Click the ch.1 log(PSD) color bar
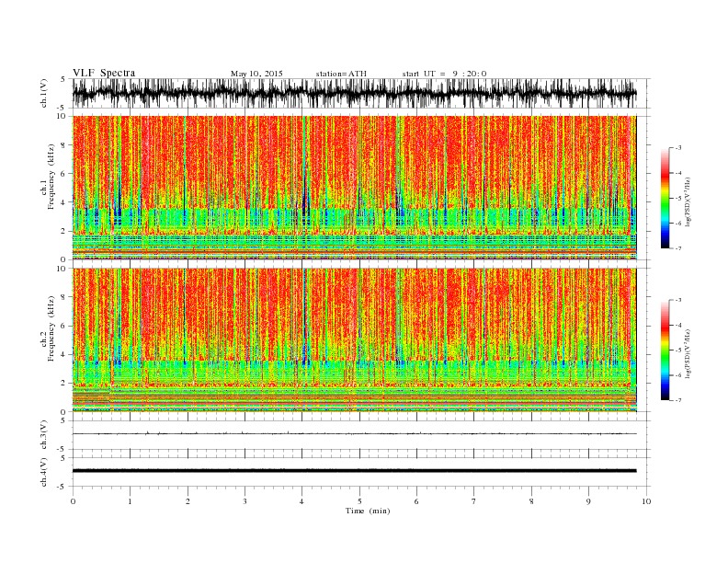The image size is (728, 563). [x=665, y=198]
